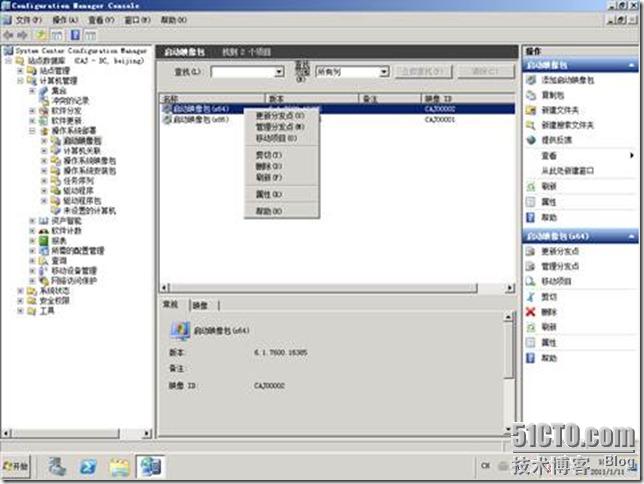The height and width of the screenshot is (484, 644).
Task: Click the CAJ00001 image ID cell
Action: (x=440, y=120)
